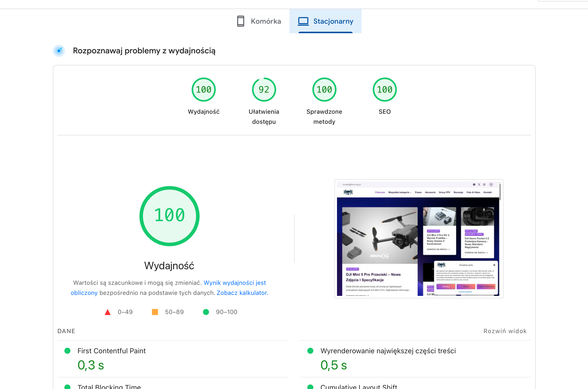Click the large 100 Wydajność gauge
The width and height of the screenshot is (588, 389).
pyautogui.click(x=170, y=216)
